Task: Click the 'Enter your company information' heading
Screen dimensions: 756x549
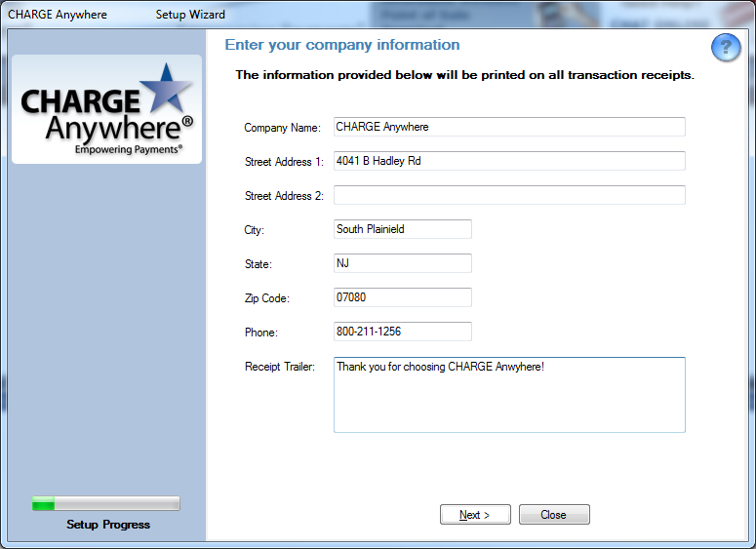Action: click(x=342, y=45)
